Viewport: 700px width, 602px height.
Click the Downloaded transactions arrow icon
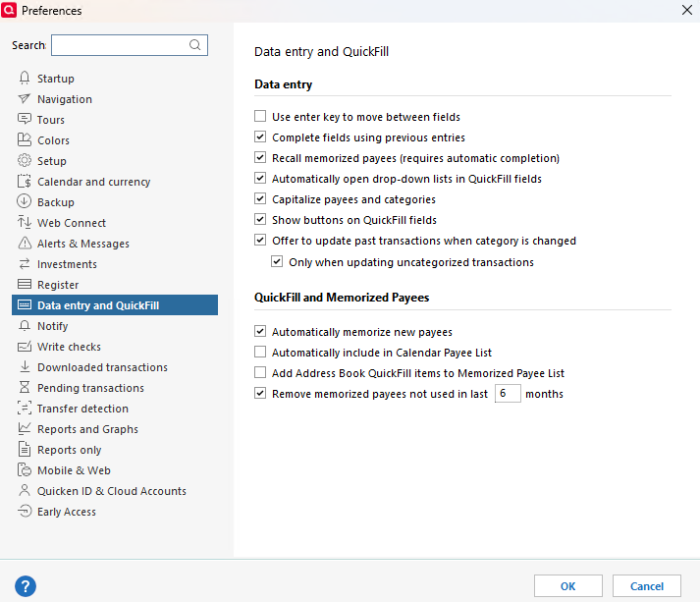click(x=25, y=366)
